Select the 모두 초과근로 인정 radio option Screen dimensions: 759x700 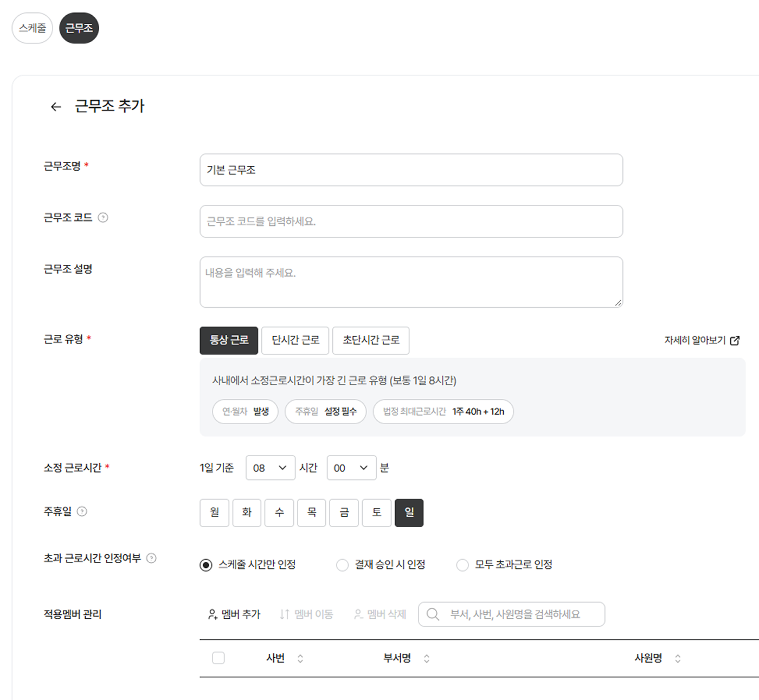tap(462, 565)
